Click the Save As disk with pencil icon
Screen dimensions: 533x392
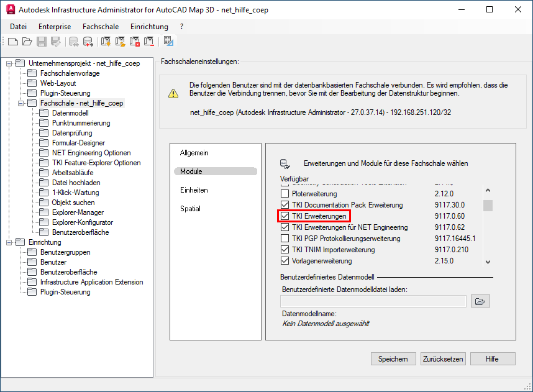(56, 42)
